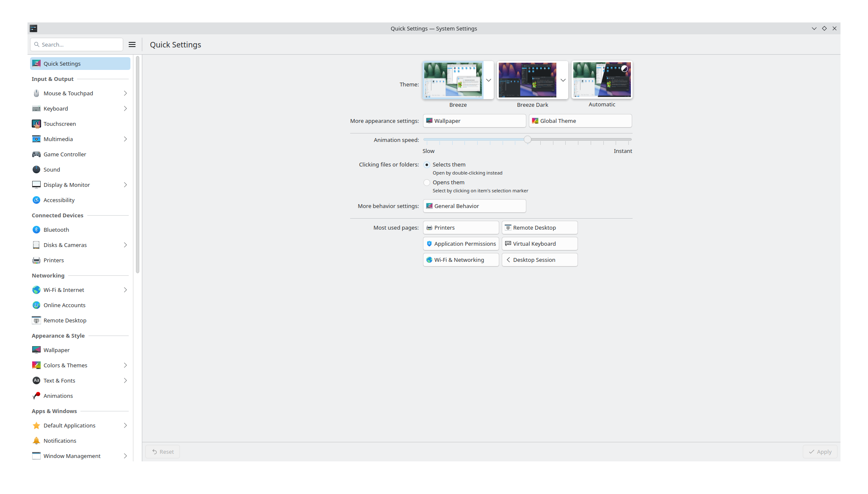Expand the Breeze theme dropdown arrow
868x494 pixels.
489,80
